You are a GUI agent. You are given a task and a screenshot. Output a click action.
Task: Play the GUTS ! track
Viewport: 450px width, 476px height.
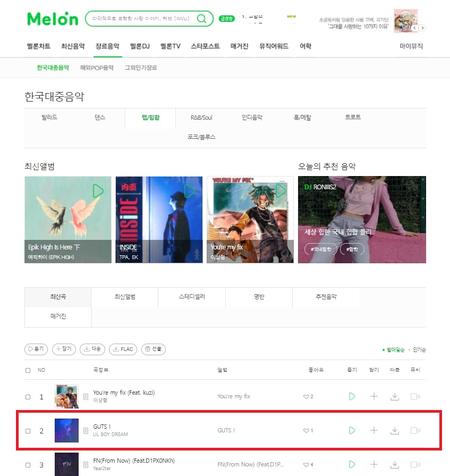352,430
